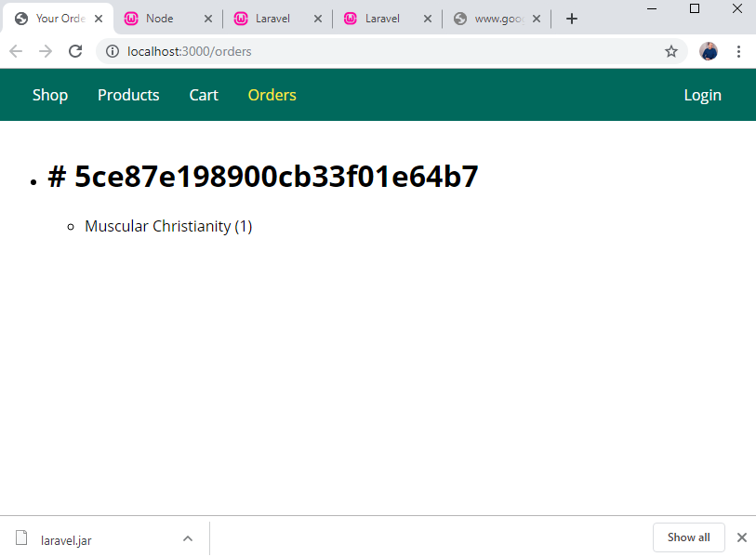The width and height of the screenshot is (756, 557).
Task: View site information icon in address bar
Action: [112, 52]
